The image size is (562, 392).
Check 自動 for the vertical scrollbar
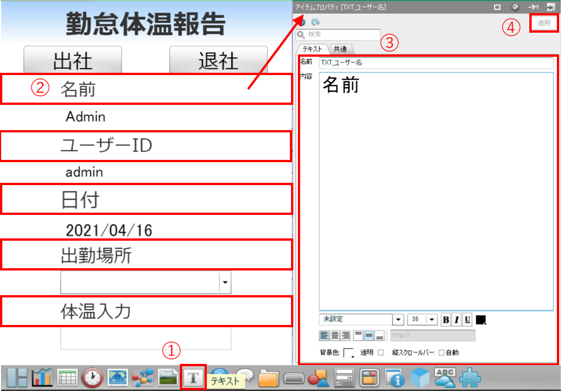click(441, 352)
